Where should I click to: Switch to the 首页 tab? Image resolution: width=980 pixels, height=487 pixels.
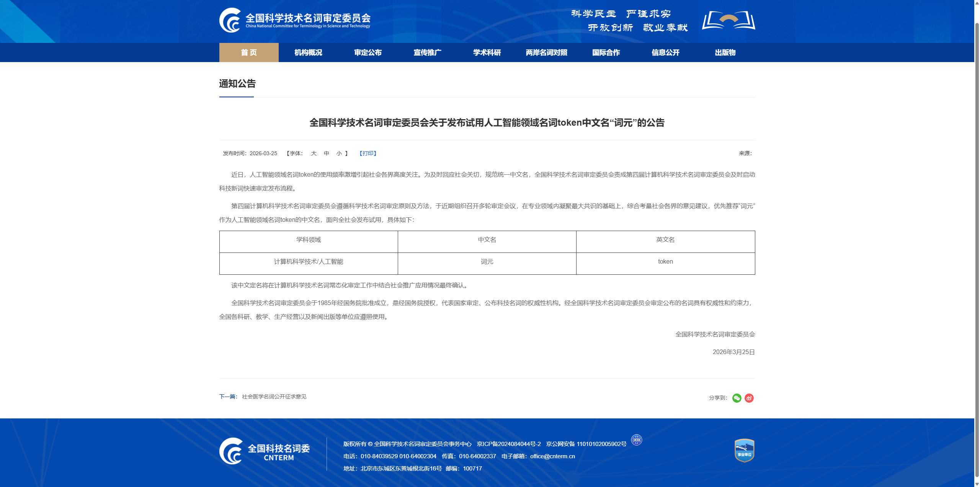[x=248, y=52]
